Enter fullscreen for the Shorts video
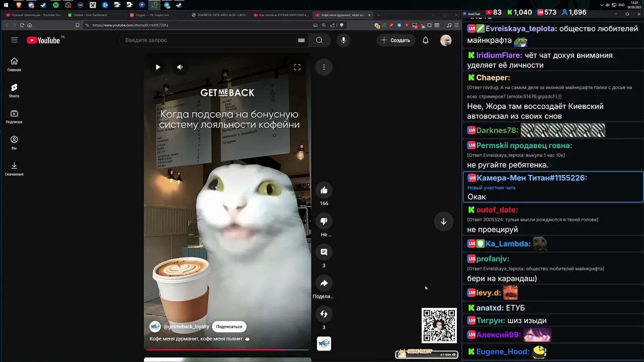This screenshot has width=644, height=362. coord(297,67)
